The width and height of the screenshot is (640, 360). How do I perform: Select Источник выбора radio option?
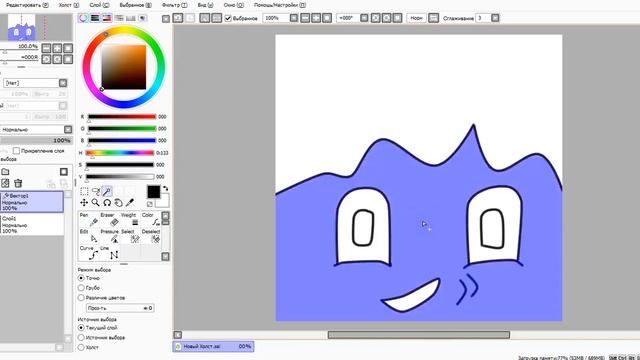pos(81,338)
